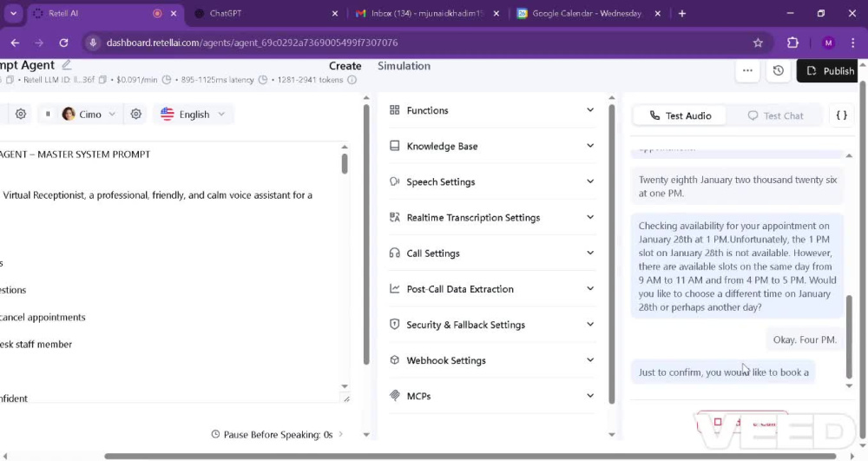Open the model settings gear icon
This screenshot has width=868, height=461.
[x=21, y=114]
